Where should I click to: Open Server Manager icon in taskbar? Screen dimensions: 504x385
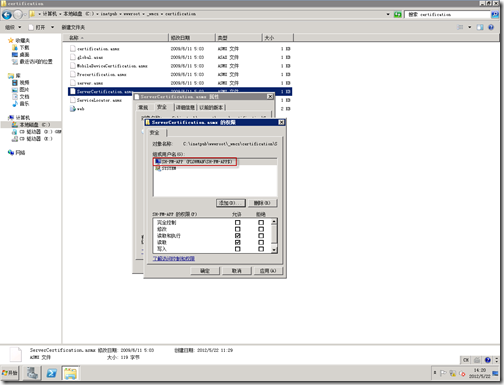(32, 373)
